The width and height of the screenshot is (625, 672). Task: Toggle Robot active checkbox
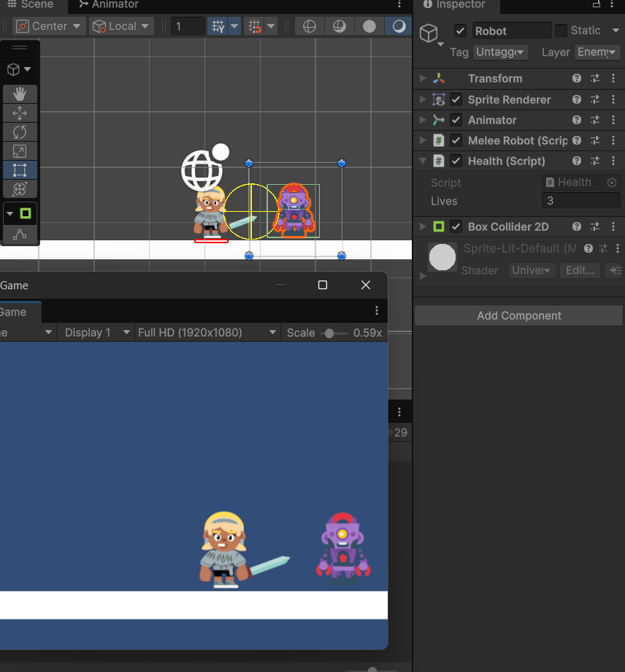pyautogui.click(x=460, y=31)
